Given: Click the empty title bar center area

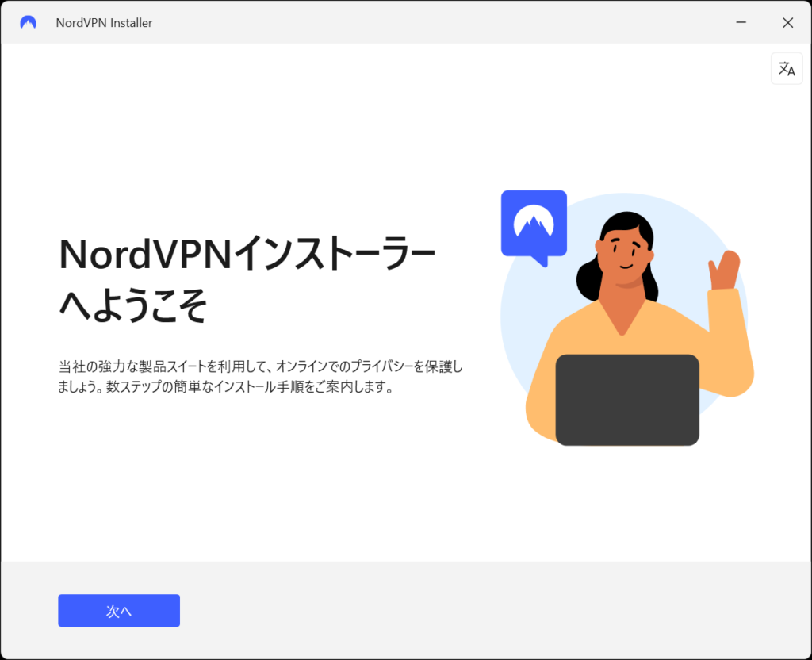Looking at the screenshot, I should (436, 23).
